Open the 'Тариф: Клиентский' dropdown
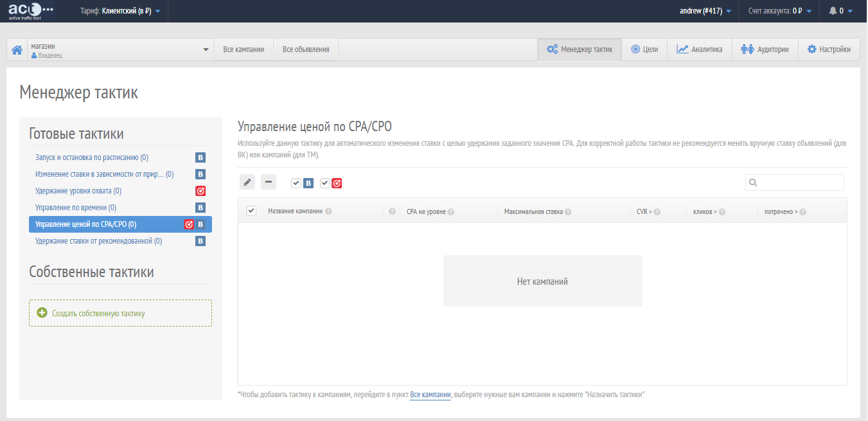 pos(121,11)
